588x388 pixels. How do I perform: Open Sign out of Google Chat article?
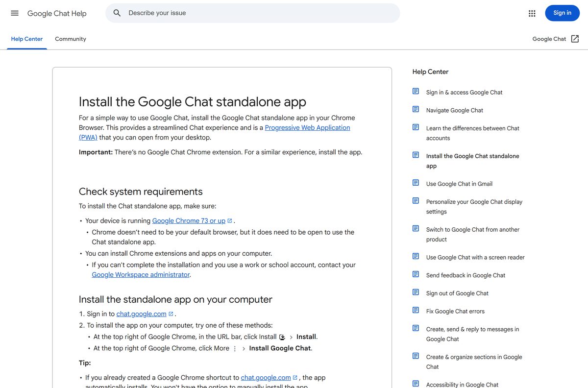tap(457, 293)
